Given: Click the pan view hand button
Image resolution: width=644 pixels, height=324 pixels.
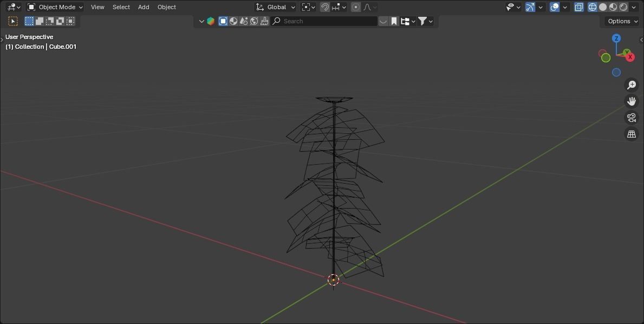Looking at the screenshot, I should coord(631,101).
